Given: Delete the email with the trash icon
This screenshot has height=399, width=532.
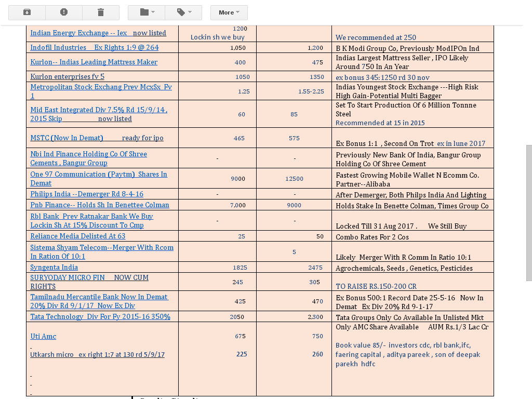Looking at the screenshot, I should 101,12.
